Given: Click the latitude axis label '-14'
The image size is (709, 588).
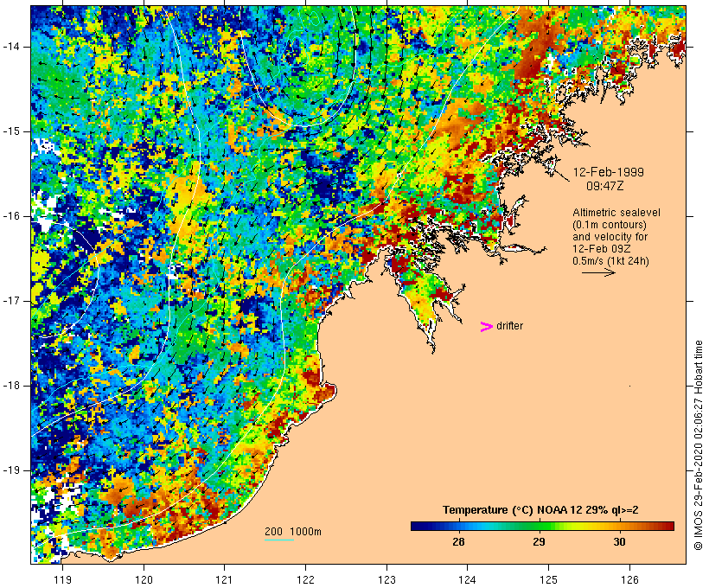Looking at the screenshot, I should click(x=11, y=47).
